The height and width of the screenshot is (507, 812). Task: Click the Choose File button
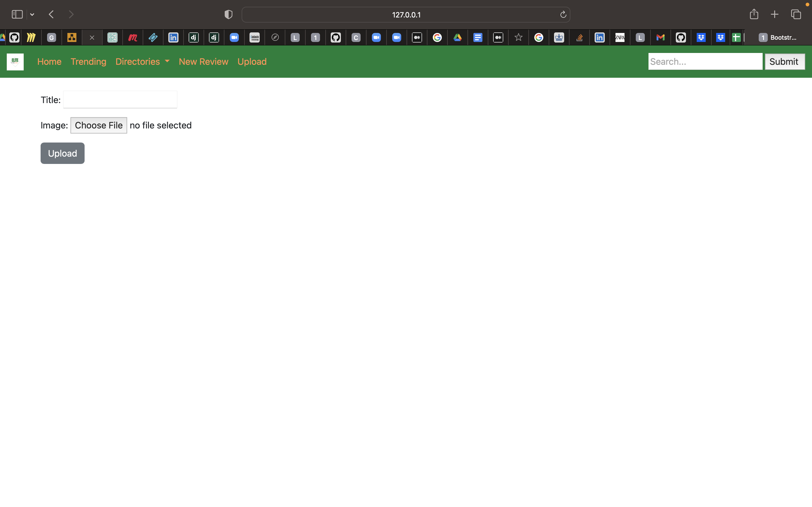(x=99, y=125)
